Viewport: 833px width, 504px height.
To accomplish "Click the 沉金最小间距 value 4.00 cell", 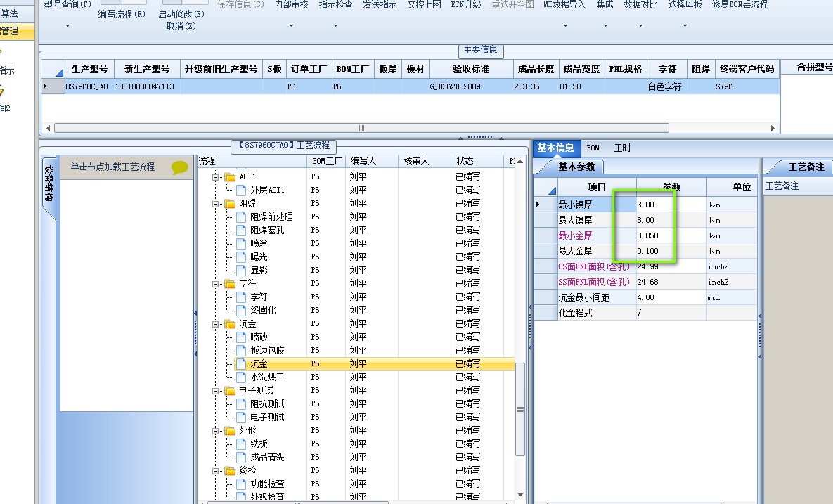I will click(671, 297).
